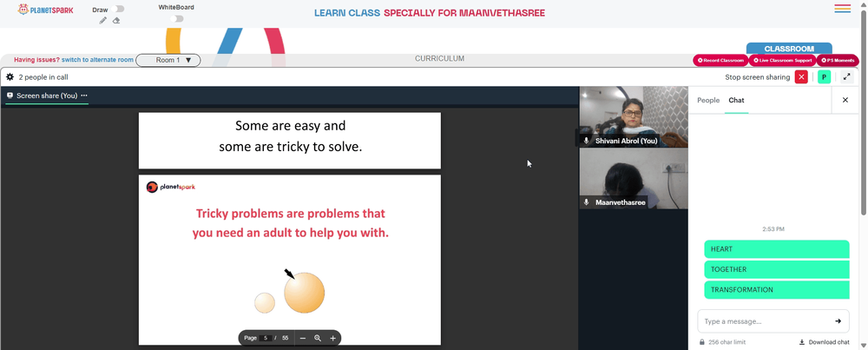Click the green P avatar button
The width and height of the screenshot is (868, 350).
point(824,77)
